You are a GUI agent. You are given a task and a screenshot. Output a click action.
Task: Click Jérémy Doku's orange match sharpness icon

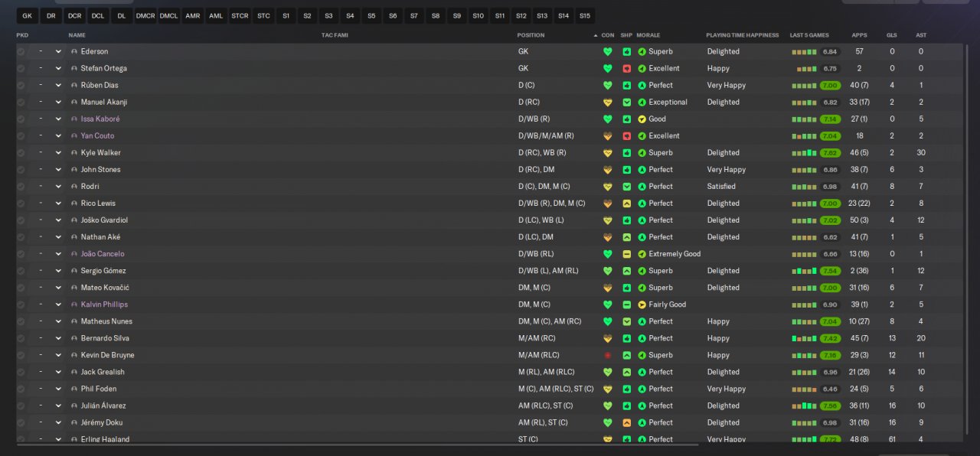[627, 423]
